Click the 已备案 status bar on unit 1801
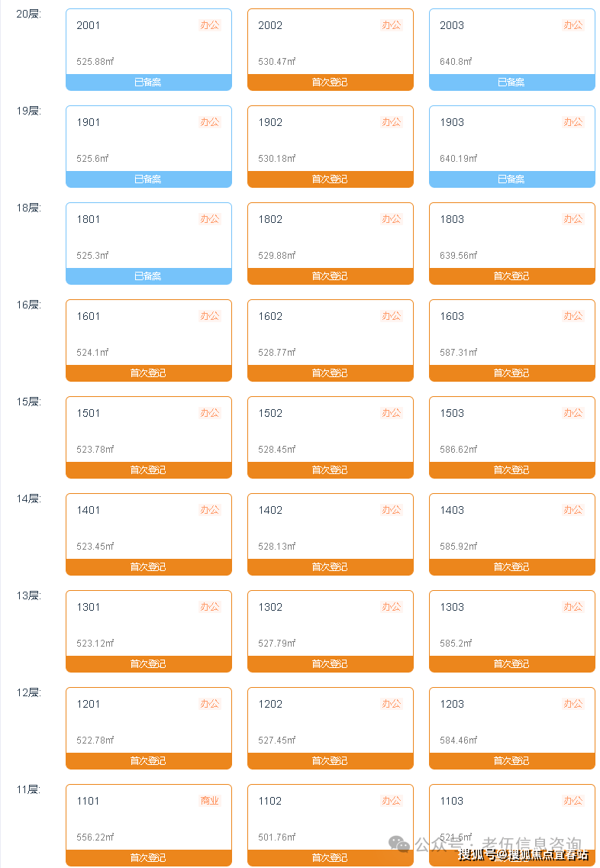Image resolution: width=600 pixels, height=868 pixels. coord(148,276)
